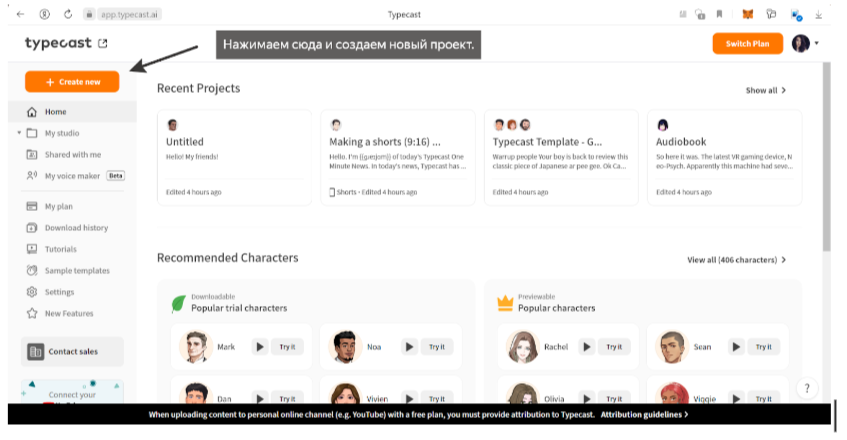Click the browser back arrow
Viewport: 847px width, 440px height.
pyautogui.click(x=21, y=14)
